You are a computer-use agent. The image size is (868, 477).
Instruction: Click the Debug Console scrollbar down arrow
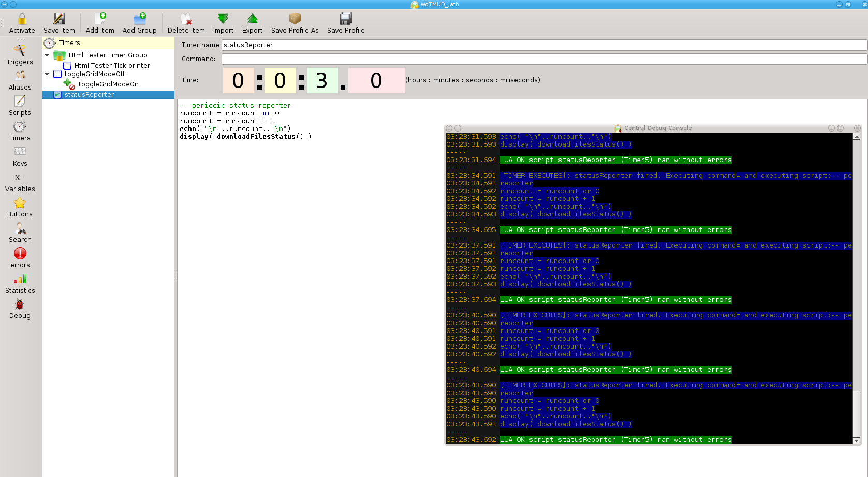coord(857,440)
